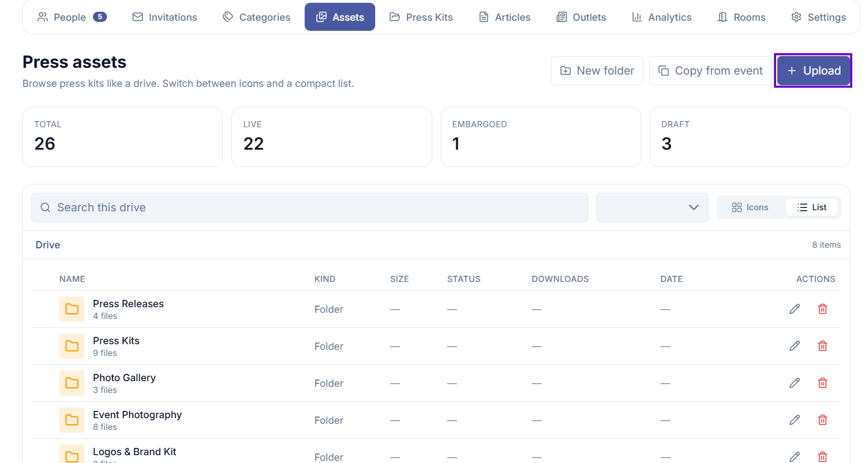Image resolution: width=868 pixels, height=463 pixels.
Task: Select the Categories tab
Action: coord(256,17)
